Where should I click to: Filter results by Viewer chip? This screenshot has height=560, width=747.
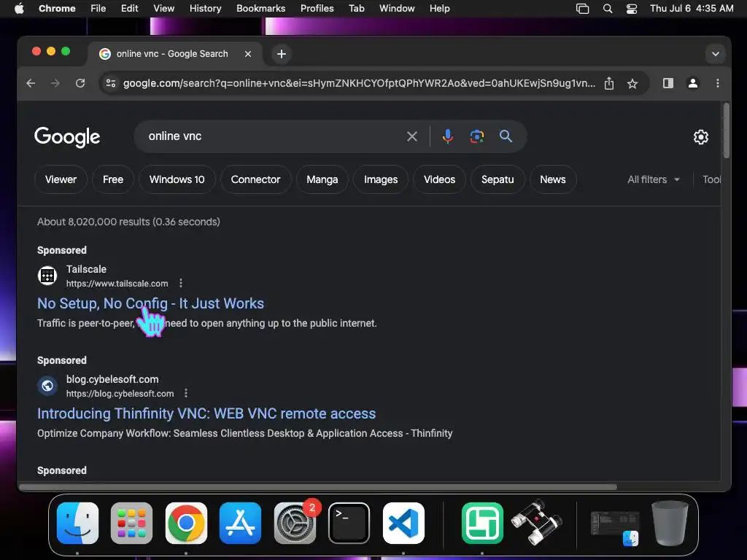click(61, 179)
